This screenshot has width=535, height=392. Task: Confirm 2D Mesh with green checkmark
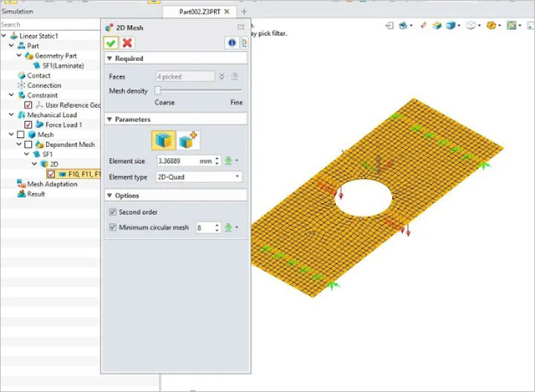click(110, 43)
